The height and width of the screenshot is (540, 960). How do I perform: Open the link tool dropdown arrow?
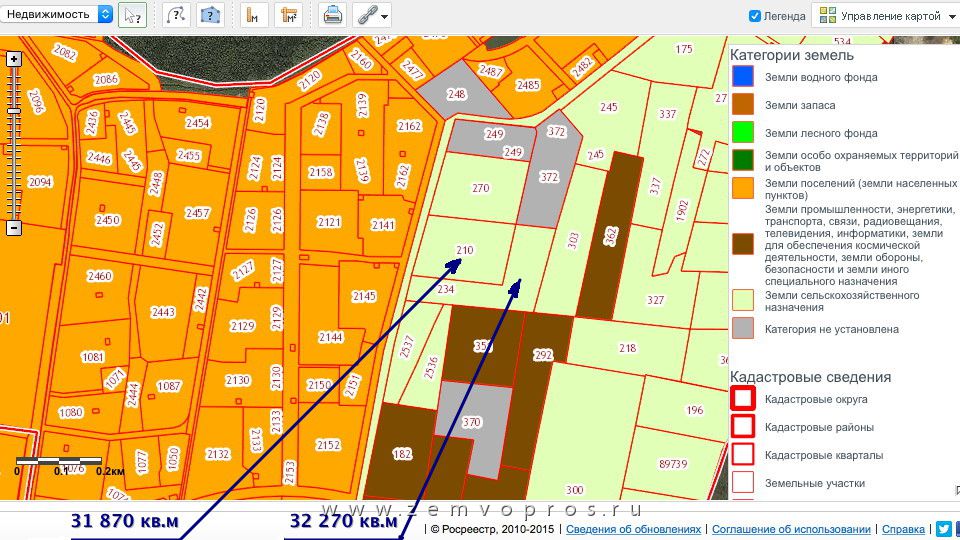(385, 16)
